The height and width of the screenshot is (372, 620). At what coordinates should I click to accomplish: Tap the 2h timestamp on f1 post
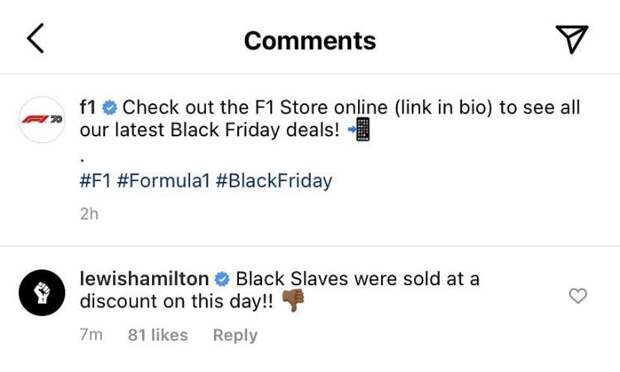(89, 214)
